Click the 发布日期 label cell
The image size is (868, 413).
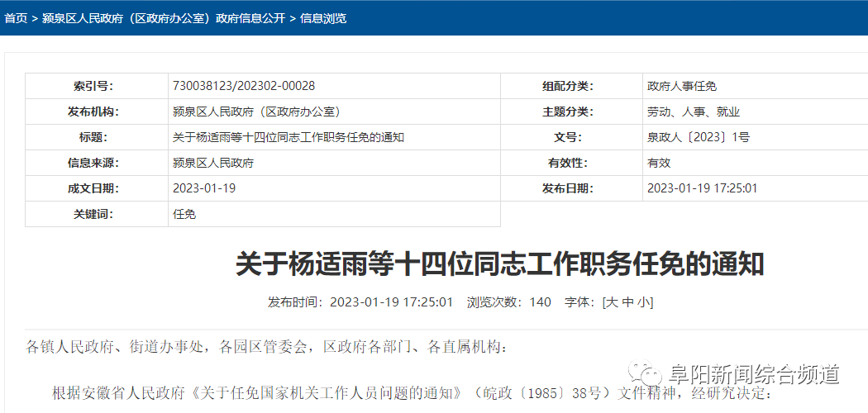tap(572, 188)
